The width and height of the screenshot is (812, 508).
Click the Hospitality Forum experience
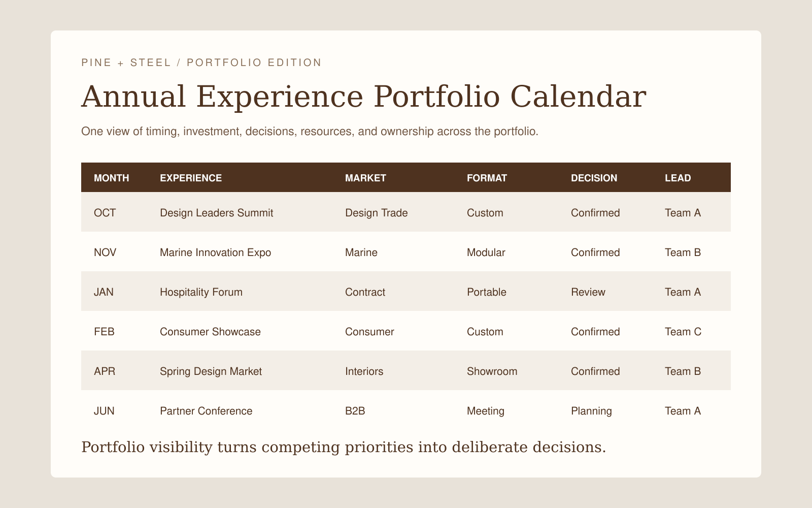[201, 292]
